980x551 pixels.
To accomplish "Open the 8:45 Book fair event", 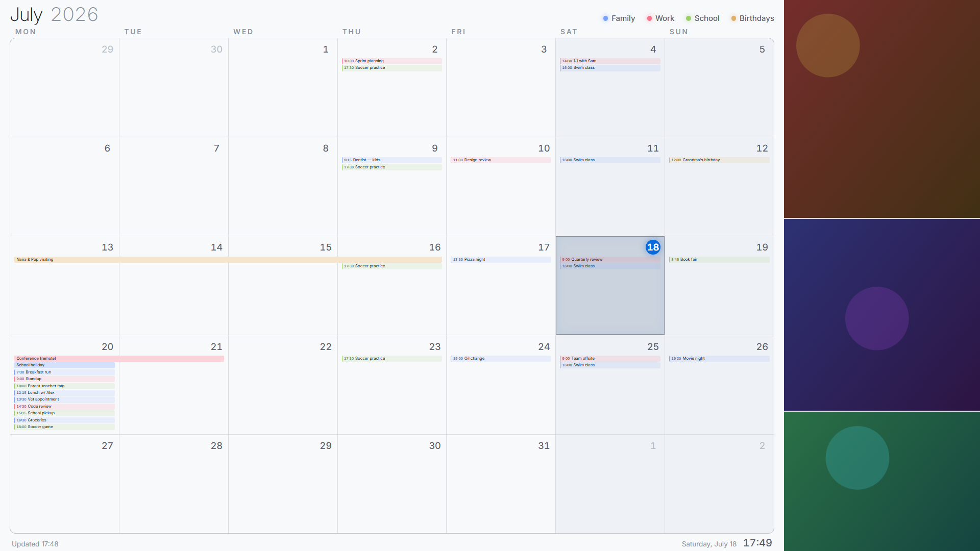I will tap(719, 260).
